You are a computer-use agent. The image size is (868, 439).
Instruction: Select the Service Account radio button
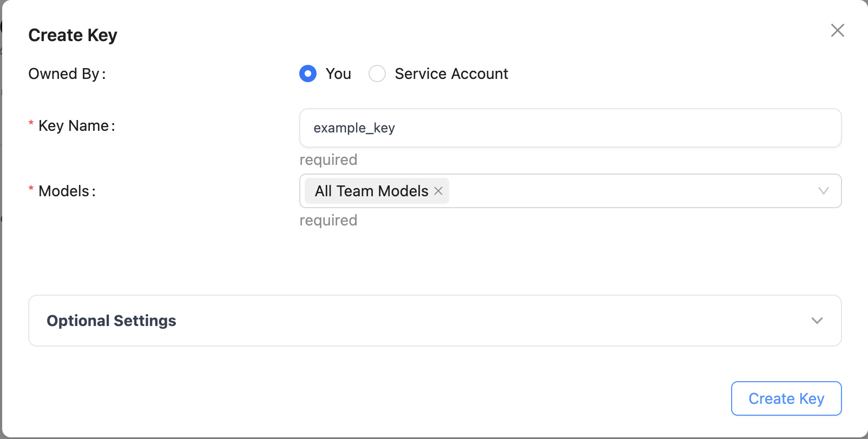377,74
